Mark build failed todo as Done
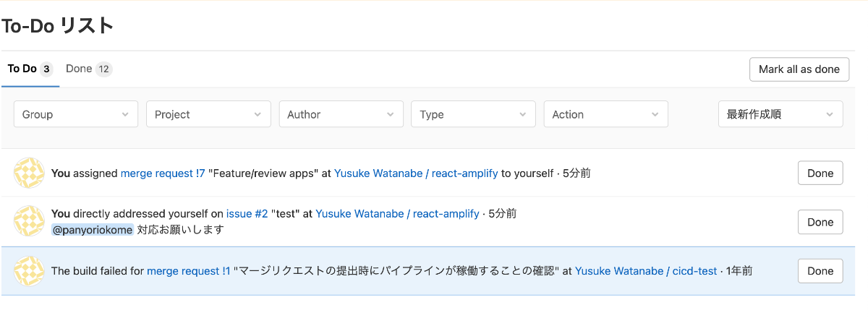The width and height of the screenshot is (868, 318). 820,271
